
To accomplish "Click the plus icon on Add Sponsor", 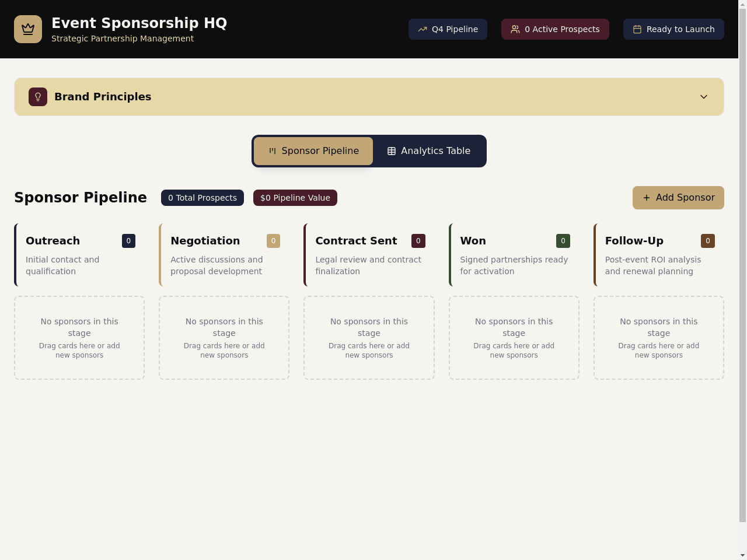I will 647,198.
